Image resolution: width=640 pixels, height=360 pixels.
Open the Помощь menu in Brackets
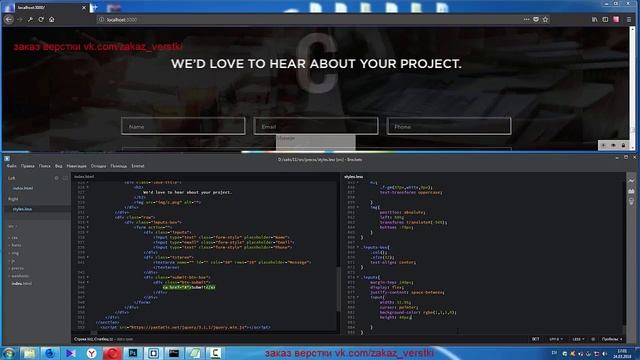coord(118,166)
